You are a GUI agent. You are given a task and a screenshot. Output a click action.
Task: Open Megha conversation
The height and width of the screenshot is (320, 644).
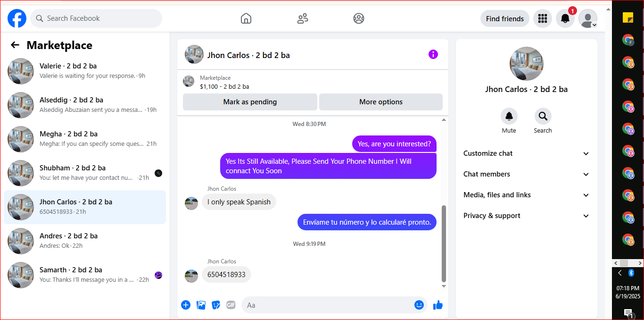85,139
